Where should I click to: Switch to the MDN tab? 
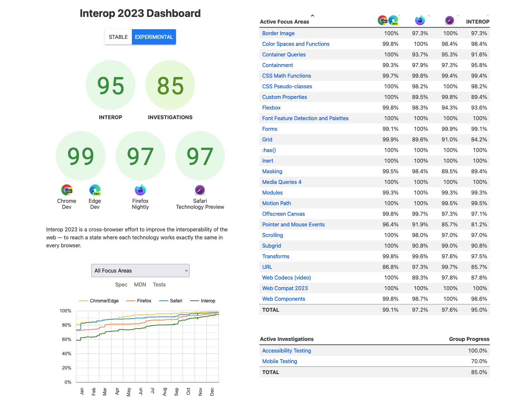pos(140,284)
